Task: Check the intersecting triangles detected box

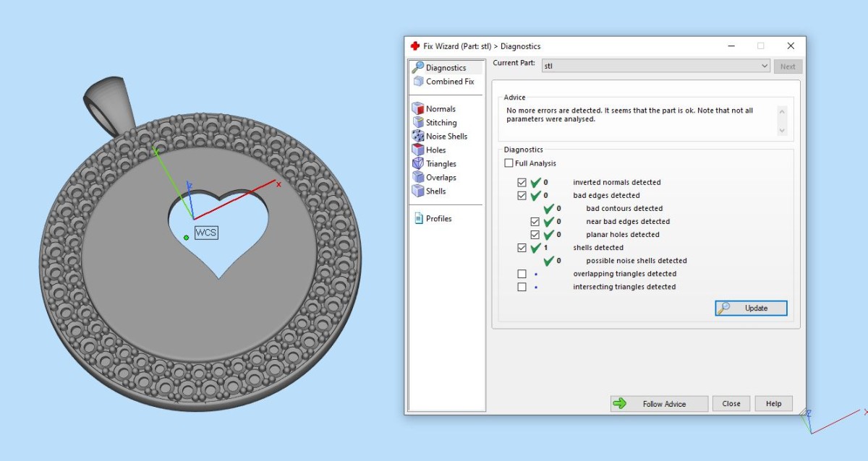Action: (522, 287)
